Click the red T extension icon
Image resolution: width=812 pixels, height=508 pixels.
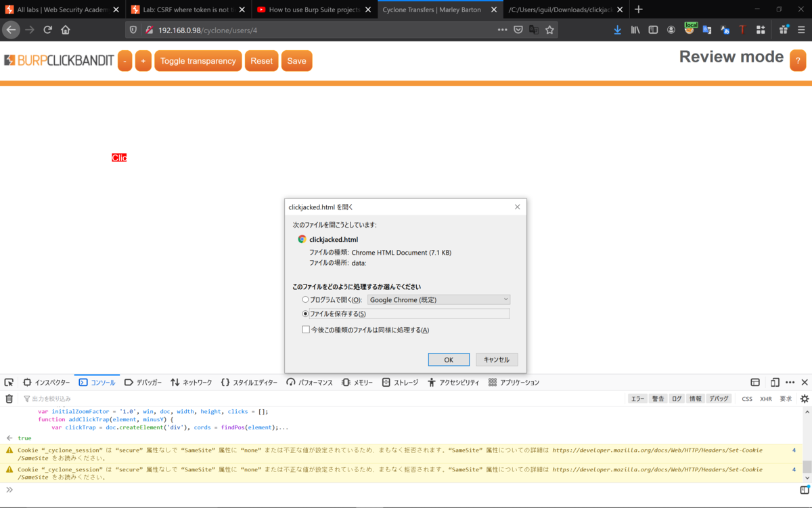[742, 30]
